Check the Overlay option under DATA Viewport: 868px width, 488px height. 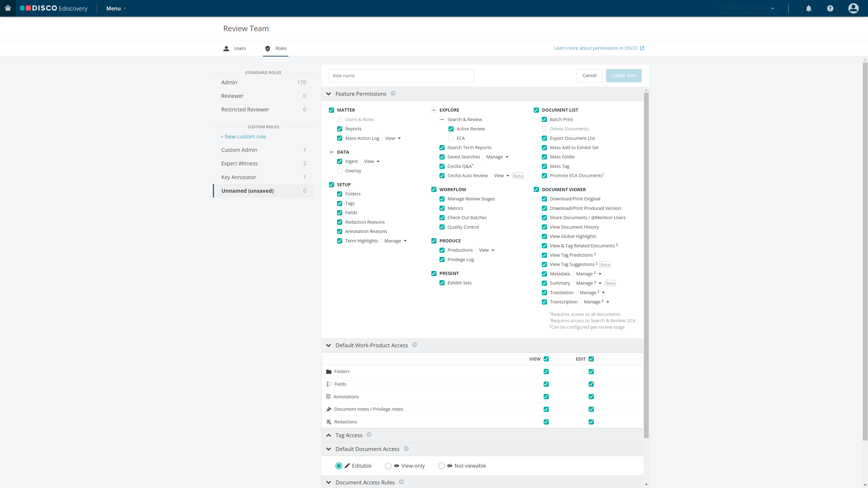tap(340, 171)
